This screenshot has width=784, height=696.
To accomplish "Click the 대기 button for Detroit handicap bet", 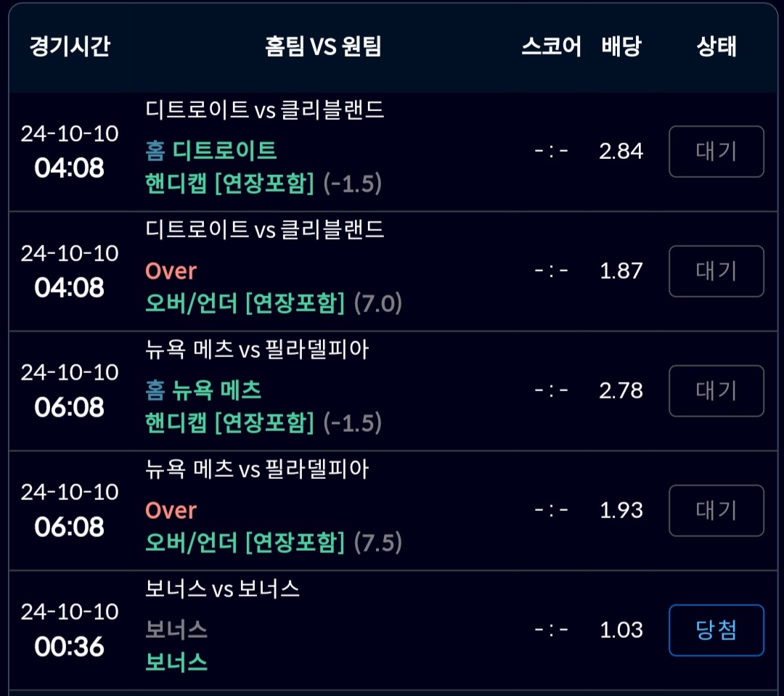I will point(716,152).
